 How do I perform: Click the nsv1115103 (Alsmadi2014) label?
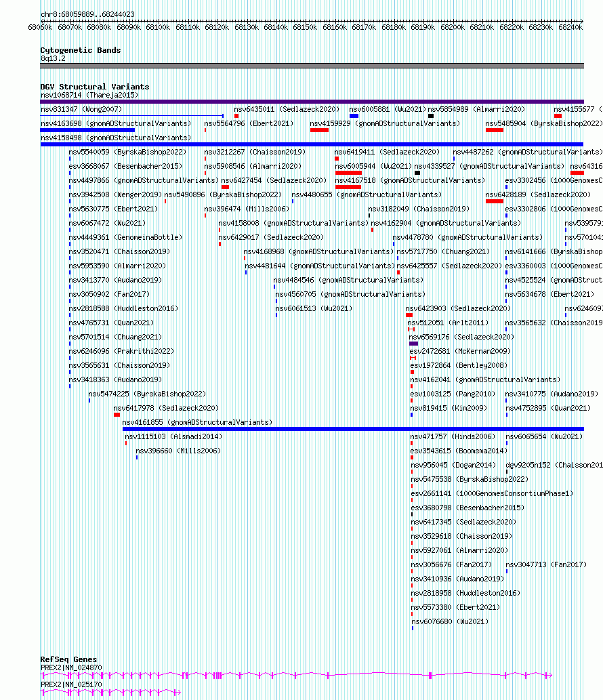pyautogui.click(x=173, y=438)
